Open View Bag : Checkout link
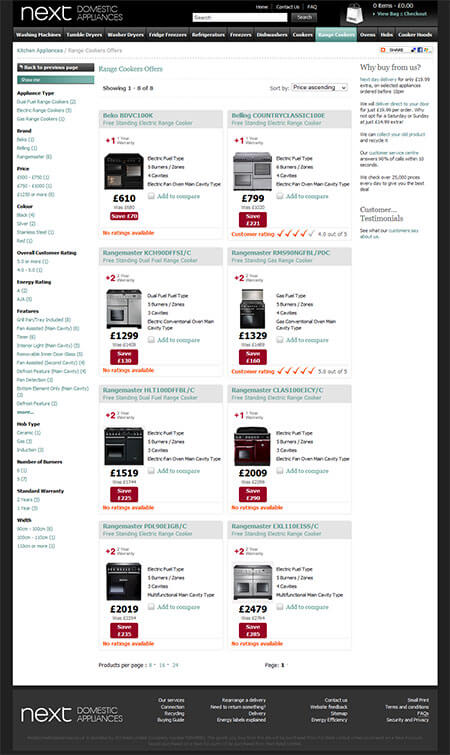 click(x=402, y=14)
